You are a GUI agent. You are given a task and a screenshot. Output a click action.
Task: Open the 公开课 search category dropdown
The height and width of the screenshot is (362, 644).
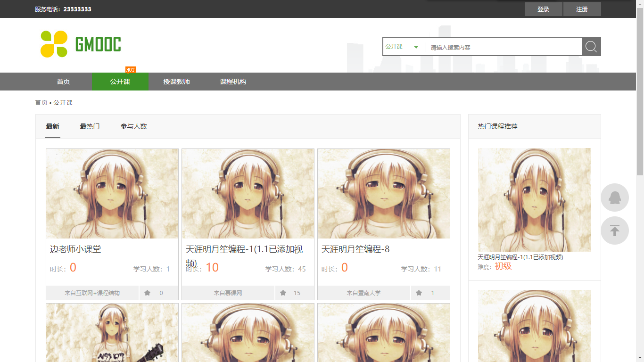(403, 47)
